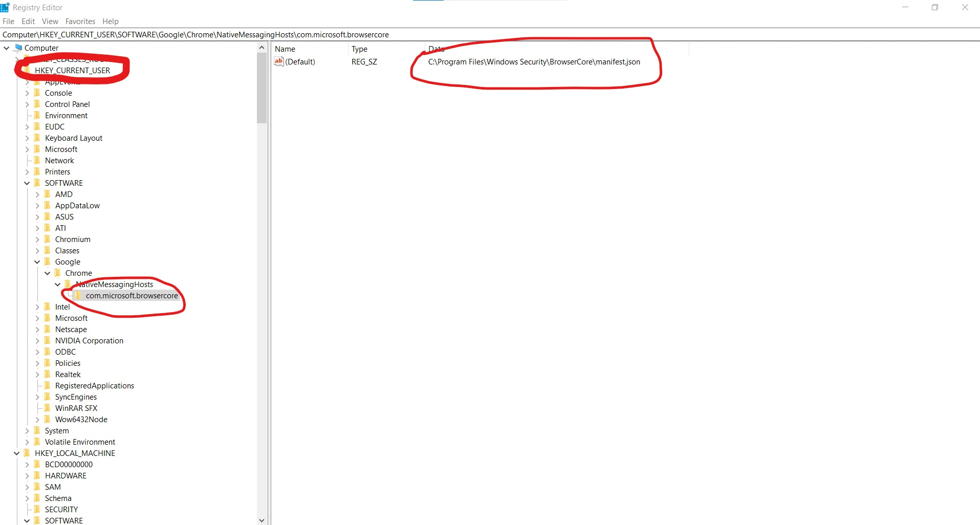Select the Network key
This screenshot has height=525, width=980.
(59, 161)
